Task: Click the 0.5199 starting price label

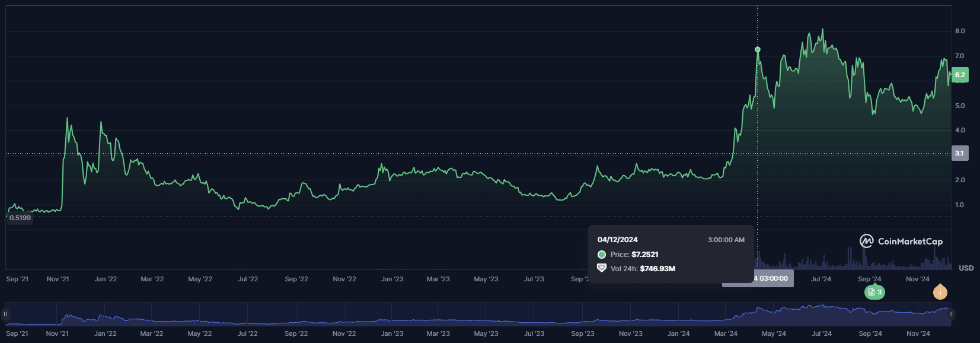Action: pyautogui.click(x=20, y=218)
